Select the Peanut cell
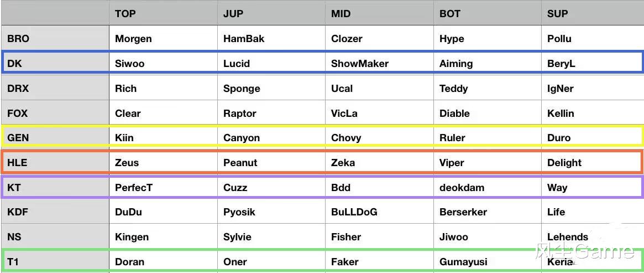Screen dimensions: 644x273 (x=271, y=162)
